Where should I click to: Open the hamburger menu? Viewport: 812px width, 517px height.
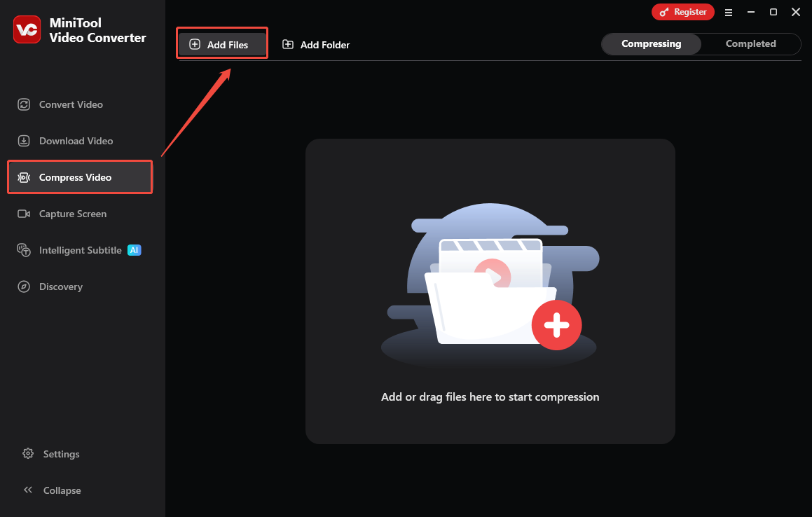click(x=729, y=12)
